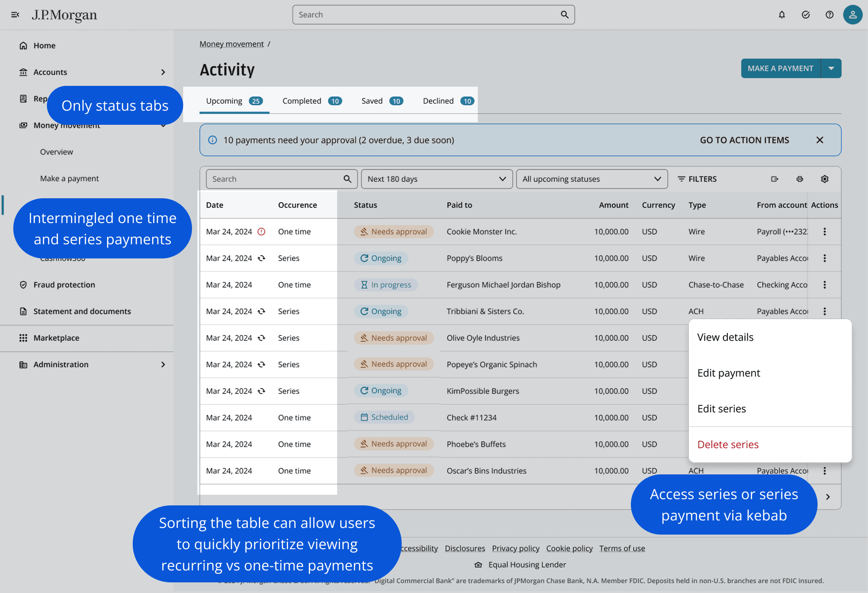This screenshot has height=593, width=868.
Task: Click the Money movement breadcrumb link
Action: point(231,44)
